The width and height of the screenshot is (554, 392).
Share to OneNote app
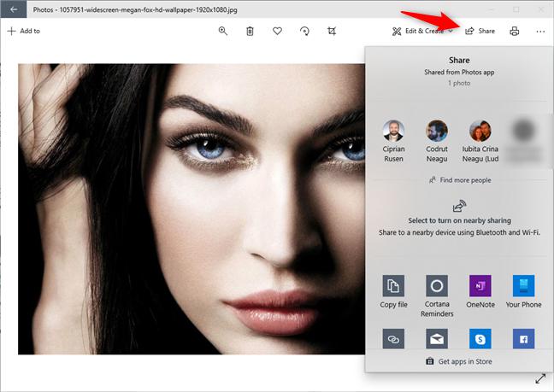coord(480,292)
